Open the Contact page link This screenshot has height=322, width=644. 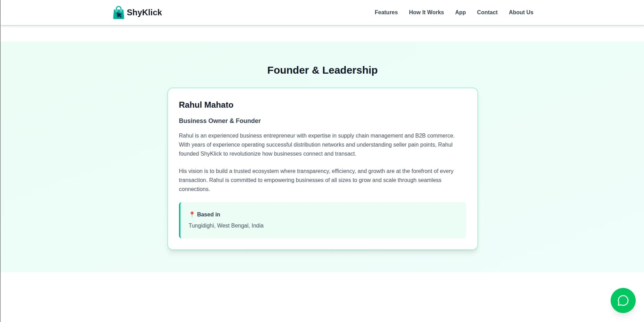[487, 13]
